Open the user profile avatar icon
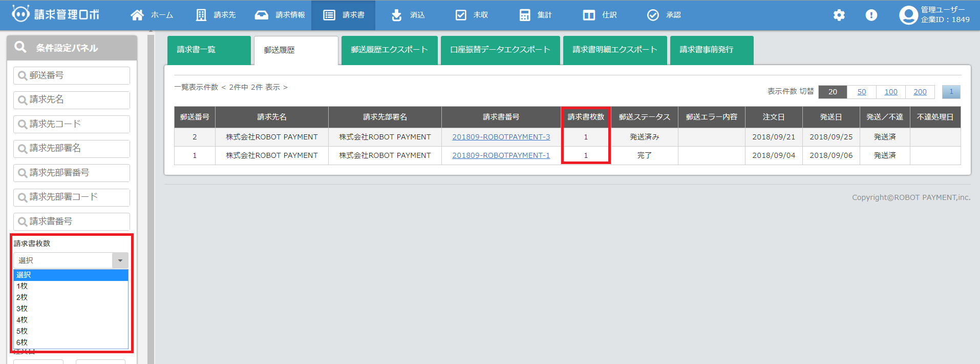 [908, 15]
